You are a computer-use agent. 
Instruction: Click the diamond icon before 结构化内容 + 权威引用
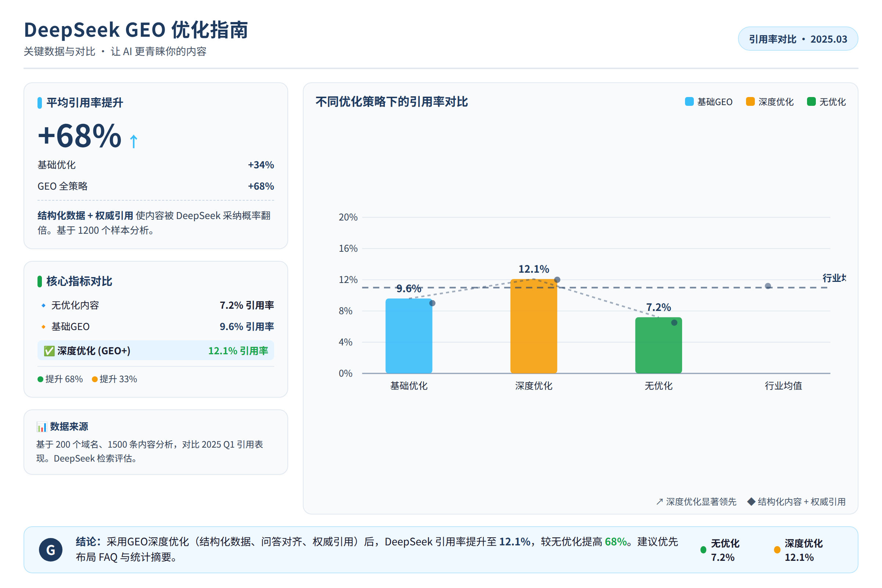pyautogui.click(x=751, y=502)
